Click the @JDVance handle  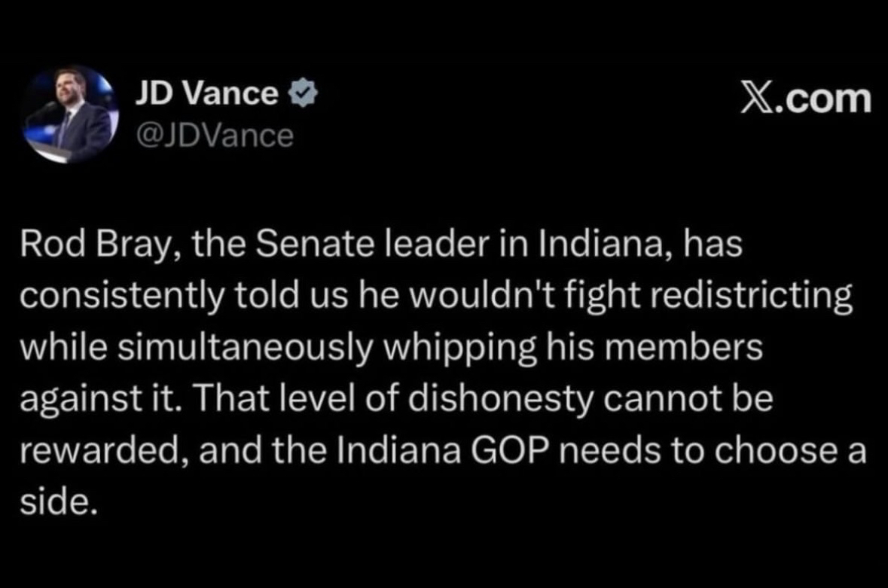click(213, 135)
